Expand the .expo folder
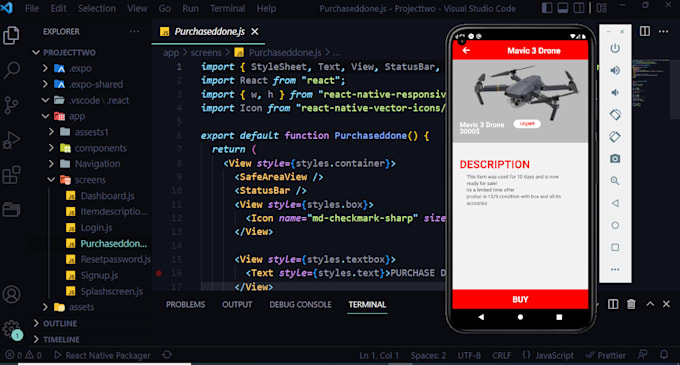The height and width of the screenshot is (365, 680). click(45, 68)
